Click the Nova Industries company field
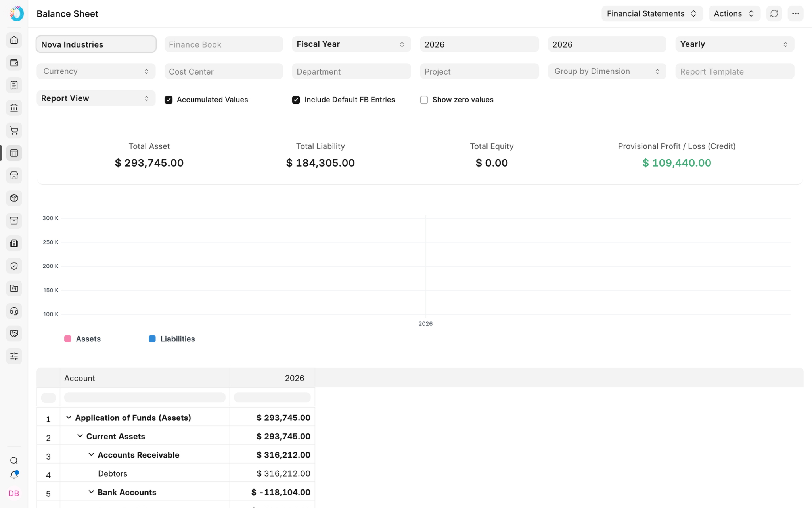812x508 pixels. (96, 44)
